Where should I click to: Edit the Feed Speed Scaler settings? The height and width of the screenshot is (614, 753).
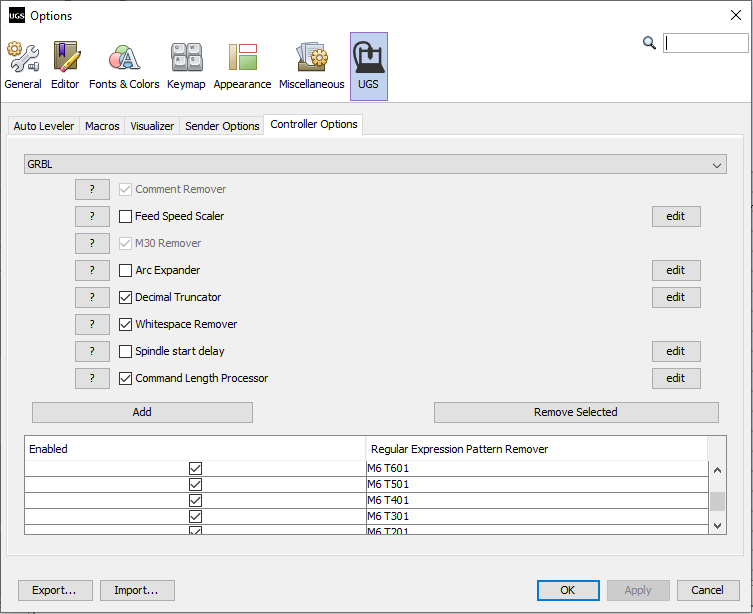[676, 216]
